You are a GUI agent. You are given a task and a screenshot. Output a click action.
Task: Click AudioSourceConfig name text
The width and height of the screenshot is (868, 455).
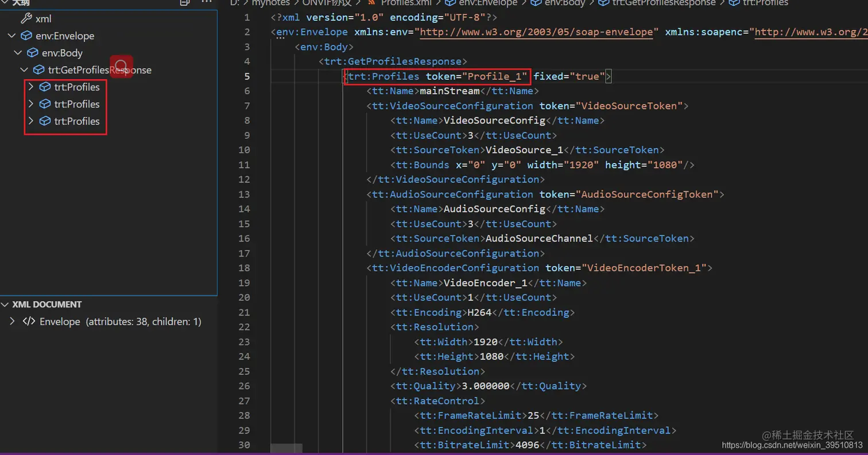click(494, 209)
